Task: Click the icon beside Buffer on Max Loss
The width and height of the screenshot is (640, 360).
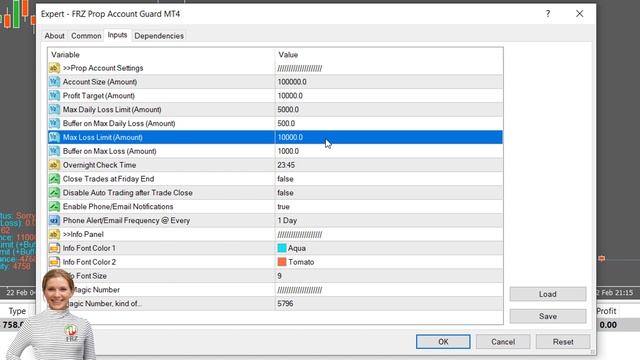Action: coord(54,151)
